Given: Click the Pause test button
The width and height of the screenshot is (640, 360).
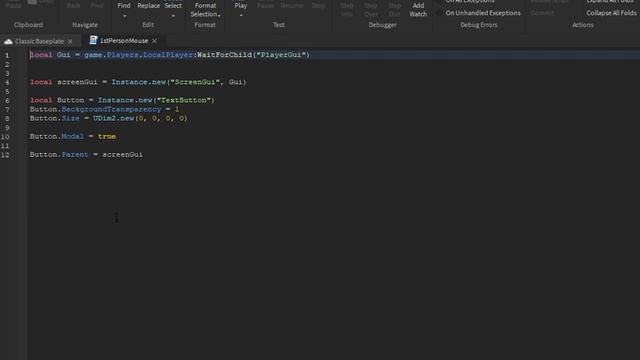Looking at the screenshot, I should 266,6.
